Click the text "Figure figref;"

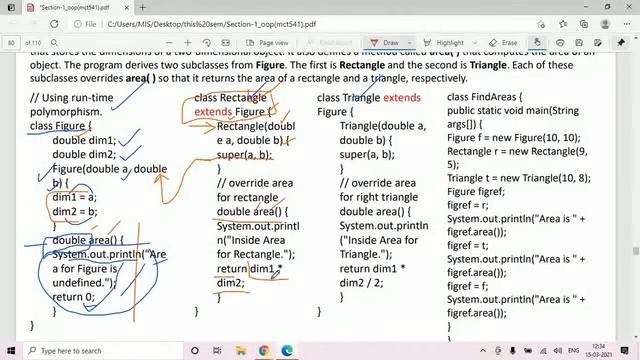(476, 191)
